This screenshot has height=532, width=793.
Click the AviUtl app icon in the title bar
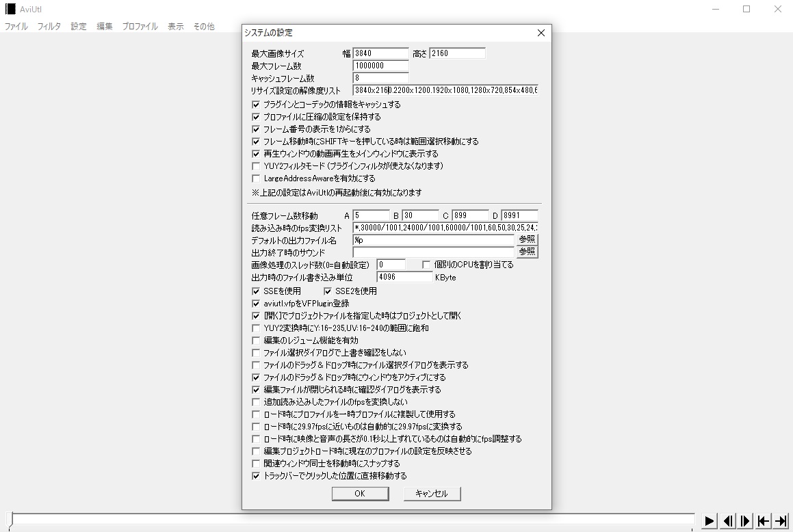click(x=10, y=9)
